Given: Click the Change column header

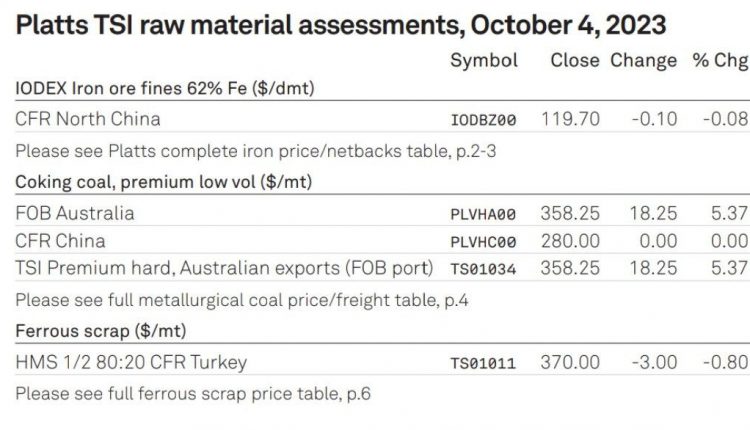Looking at the screenshot, I should click(x=643, y=61).
